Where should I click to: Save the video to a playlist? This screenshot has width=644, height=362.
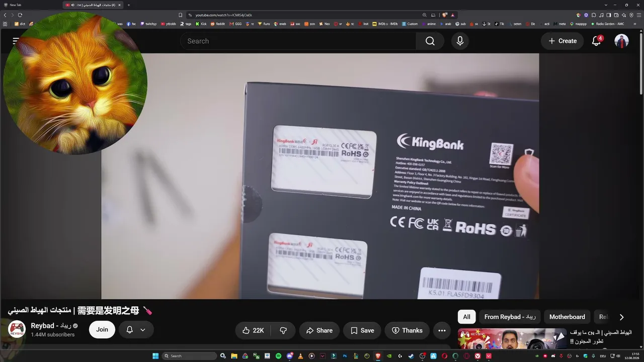click(x=362, y=330)
